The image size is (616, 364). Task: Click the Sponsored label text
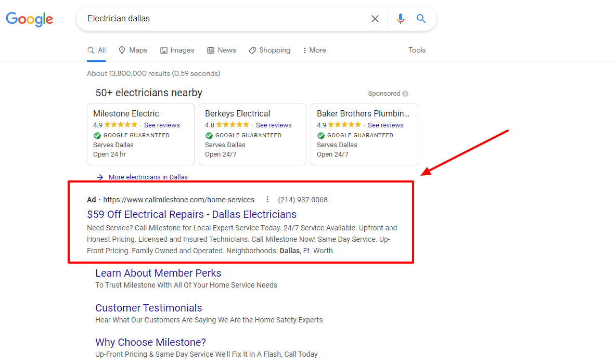point(384,94)
